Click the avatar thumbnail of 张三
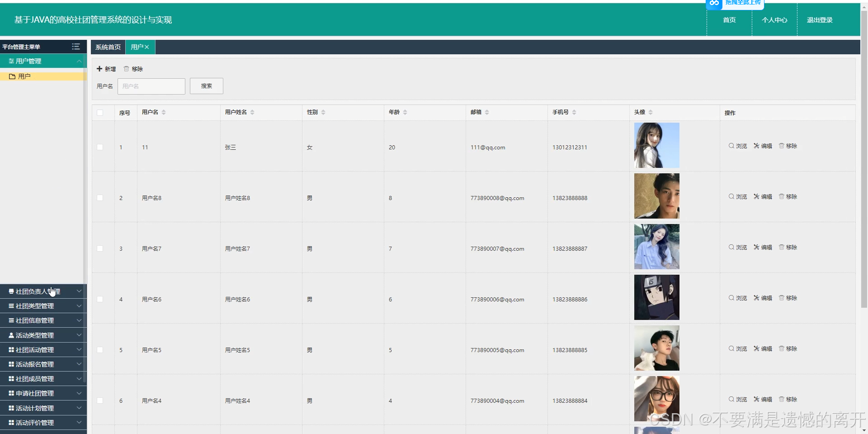 click(x=657, y=145)
